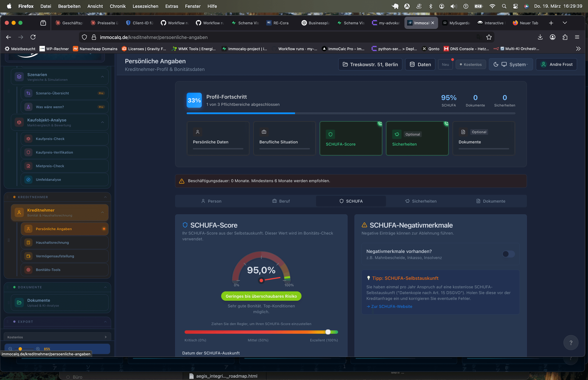
Task: Show site info via address bar padlock
Action: pyautogui.click(x=94, y=37)
